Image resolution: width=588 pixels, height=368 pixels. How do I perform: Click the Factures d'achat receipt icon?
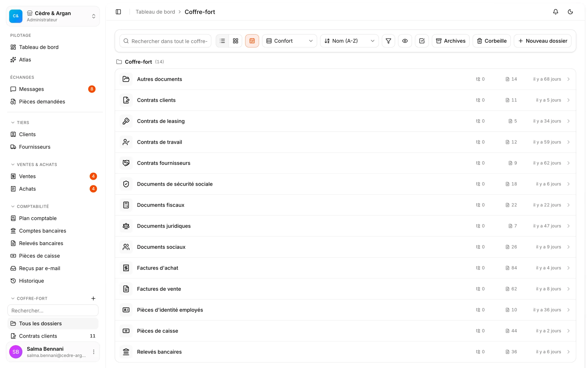click(126, 268)
